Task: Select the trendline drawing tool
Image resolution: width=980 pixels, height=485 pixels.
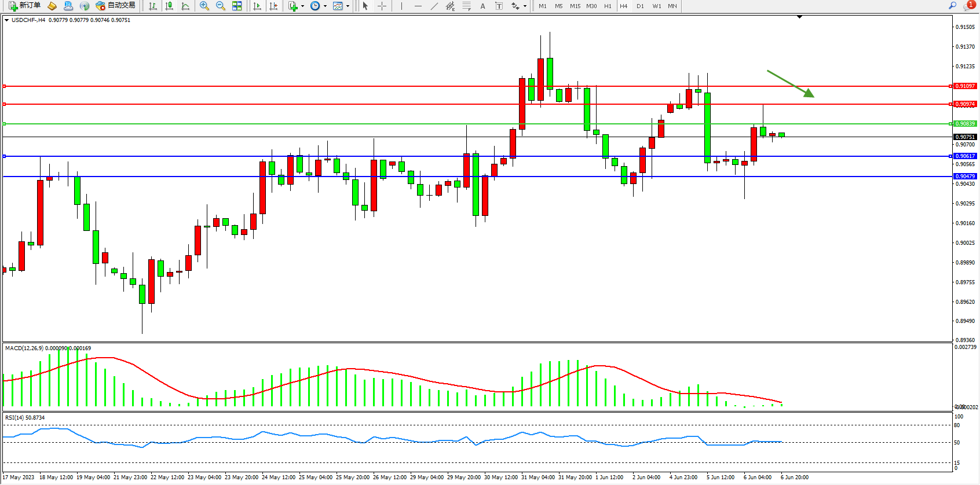Action: [434, 6]
